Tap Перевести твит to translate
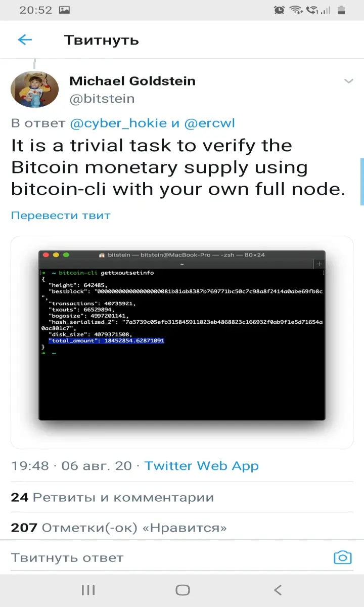 coord(61,215)
